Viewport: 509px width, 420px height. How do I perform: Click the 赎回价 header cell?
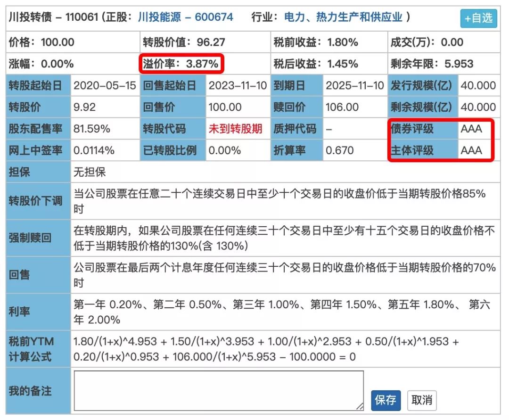297,107
